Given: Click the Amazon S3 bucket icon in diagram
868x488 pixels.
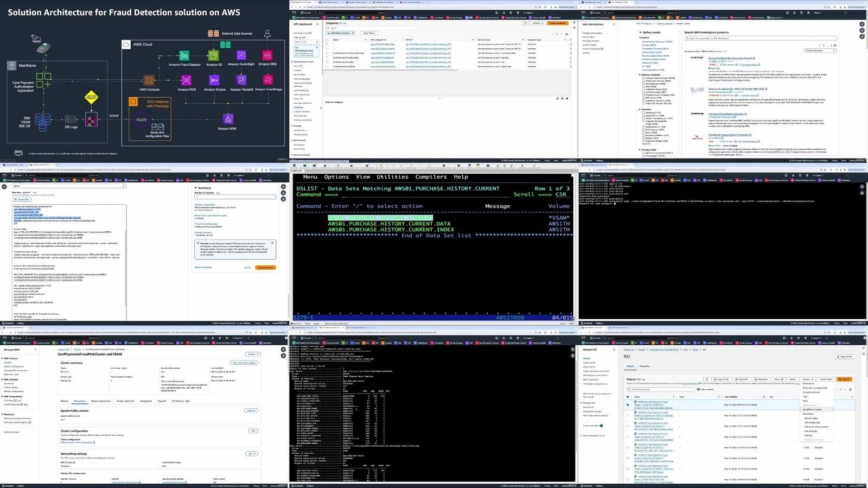Looking at the screenshot, I should (x=214, y=56).
